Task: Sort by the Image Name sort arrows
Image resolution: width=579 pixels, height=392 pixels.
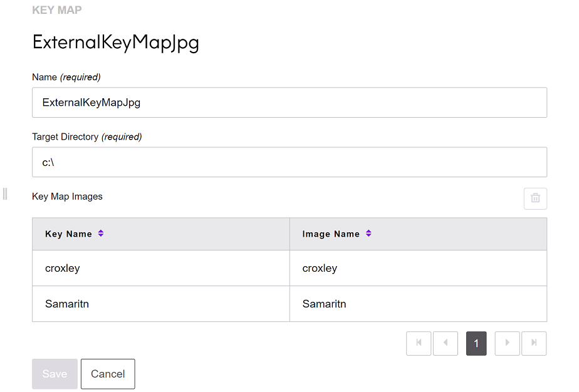Action: click(368, 234)
